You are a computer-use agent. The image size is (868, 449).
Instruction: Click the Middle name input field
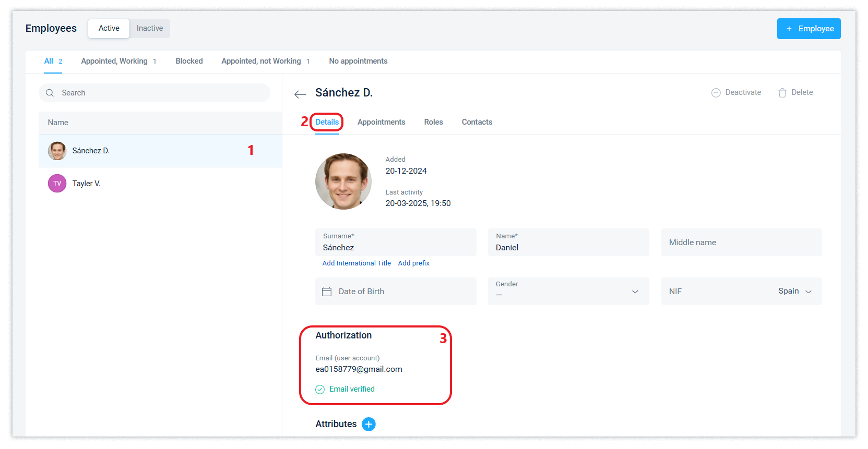[741, 242]
